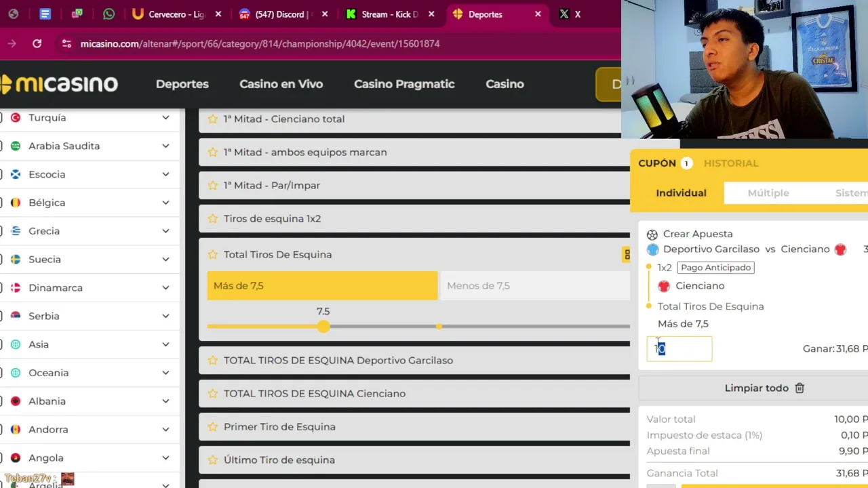Image resolution: width=868 pixels, height=488 pixels.
Task: Open Casino en Vivo section
Action: click(x=281, y=84)
